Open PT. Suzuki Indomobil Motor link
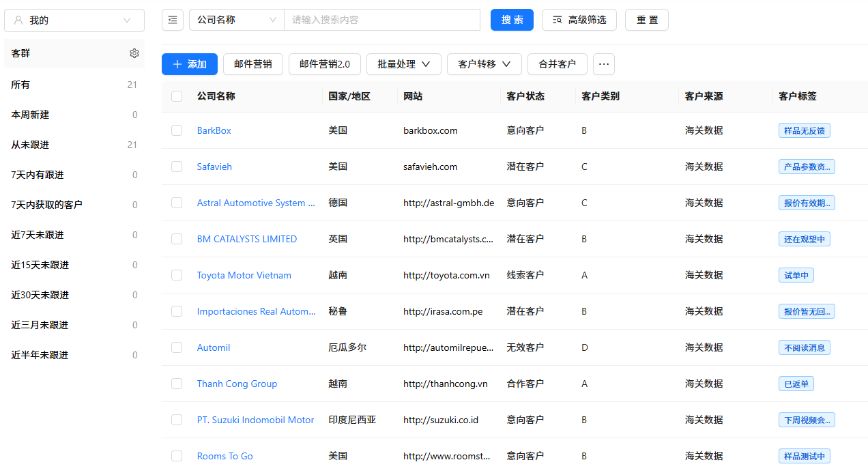This screenshot has width=868, height=473. click(x=256, y=420)
